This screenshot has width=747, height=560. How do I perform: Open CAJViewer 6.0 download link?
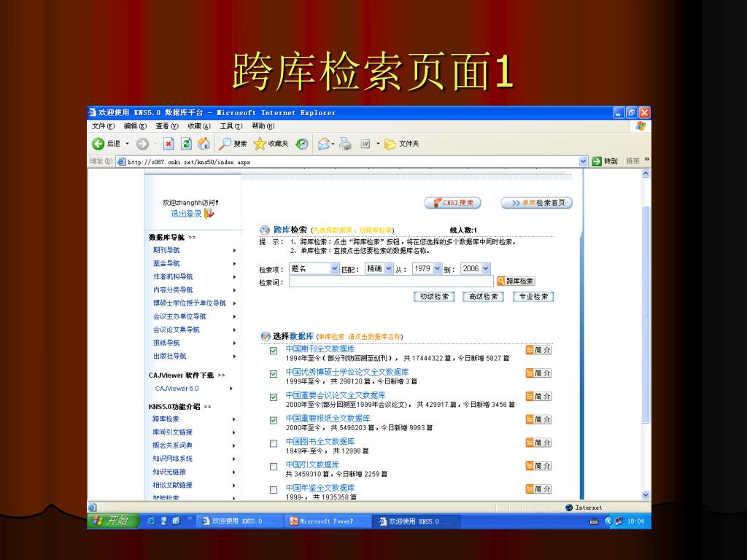click(x=177, y=389)
